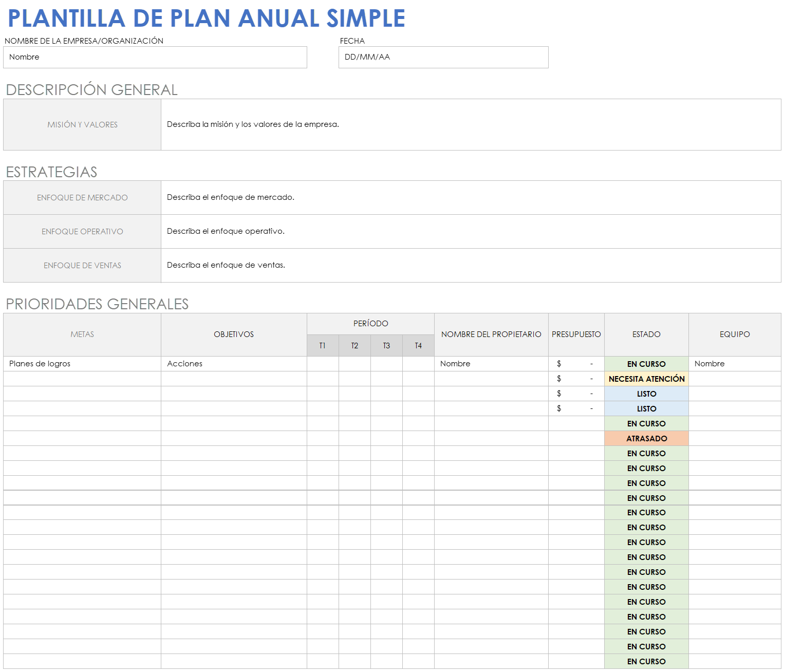Viewport: 785px width, 672px height.
Task: Open the ATRASADO status cell
Action: click(646, 438)
